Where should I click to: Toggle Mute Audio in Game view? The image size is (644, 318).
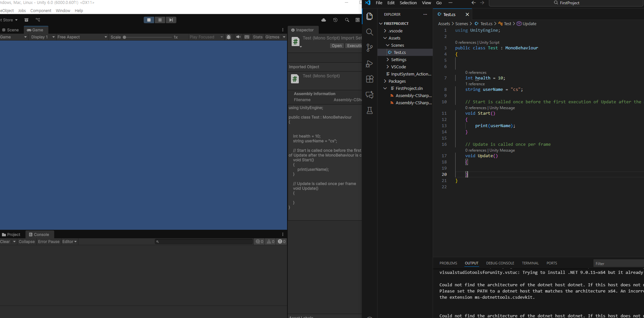(238, 37)
